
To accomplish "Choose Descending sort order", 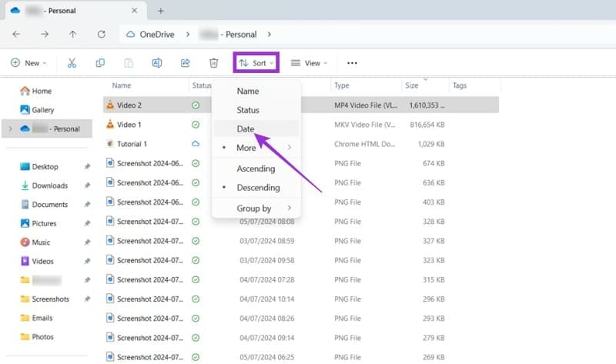I will 256,188.
